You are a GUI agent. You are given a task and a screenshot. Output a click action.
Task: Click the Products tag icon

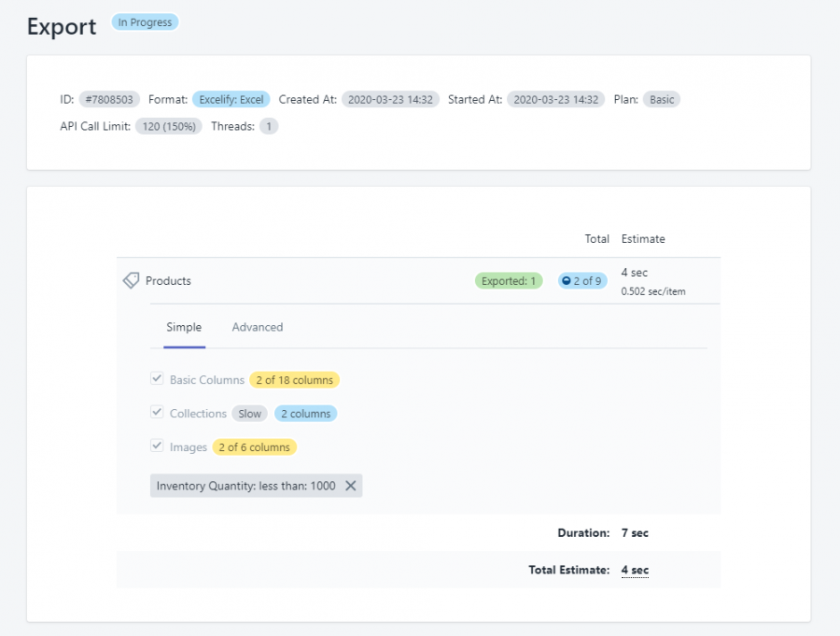[x=131, y=279]
